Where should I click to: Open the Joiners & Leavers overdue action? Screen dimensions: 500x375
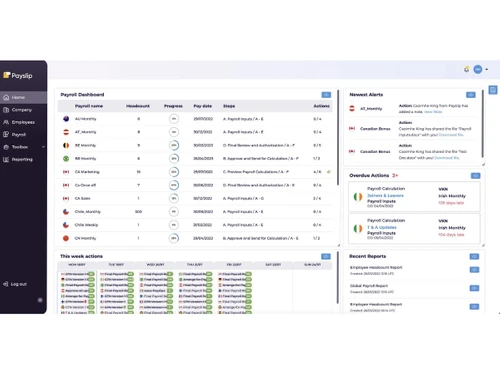(x=385, y=195)
